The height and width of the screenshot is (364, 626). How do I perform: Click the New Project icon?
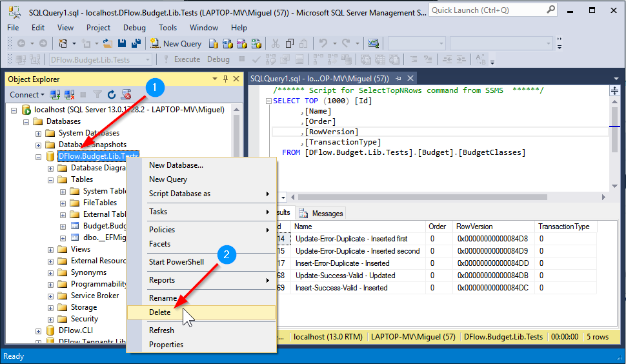pyautogui.click(x=63, y=43)
